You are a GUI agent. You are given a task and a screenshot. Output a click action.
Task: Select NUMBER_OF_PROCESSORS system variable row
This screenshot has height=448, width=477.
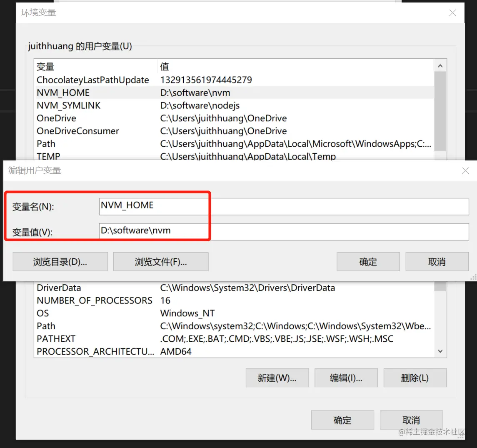[x=234, y=300]
